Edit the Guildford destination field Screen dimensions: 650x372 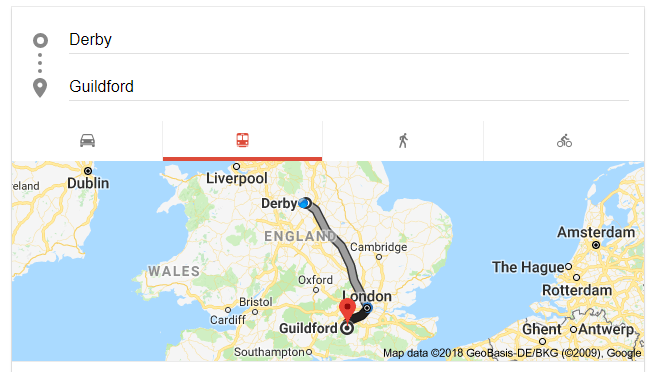coord(349,87)
